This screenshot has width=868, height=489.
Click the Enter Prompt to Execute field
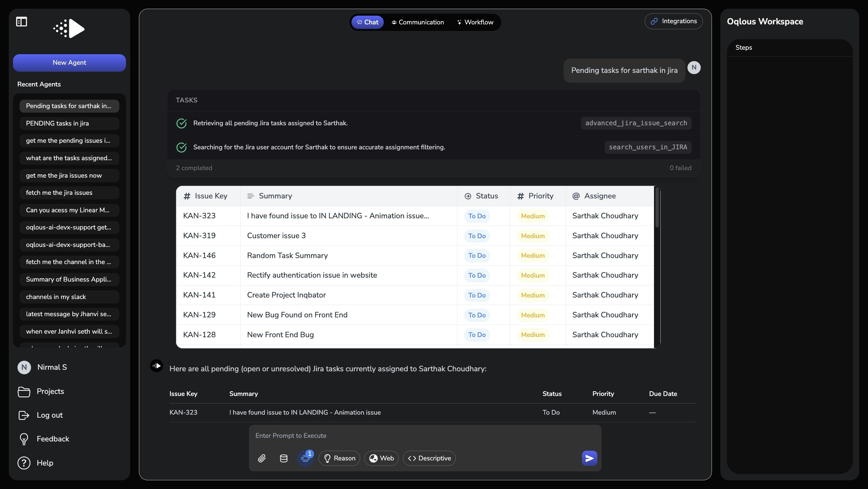425,435
